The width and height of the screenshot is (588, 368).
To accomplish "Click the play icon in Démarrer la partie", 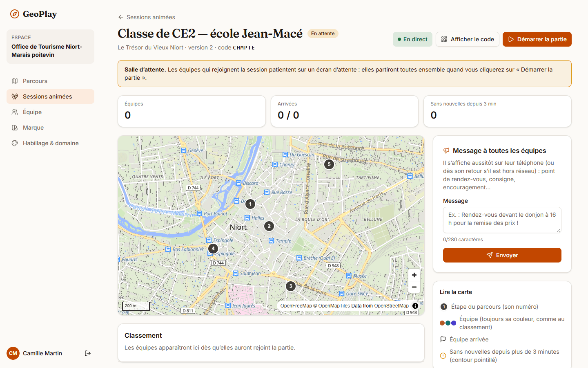I will pyautogui.click(x=511, y=39).
